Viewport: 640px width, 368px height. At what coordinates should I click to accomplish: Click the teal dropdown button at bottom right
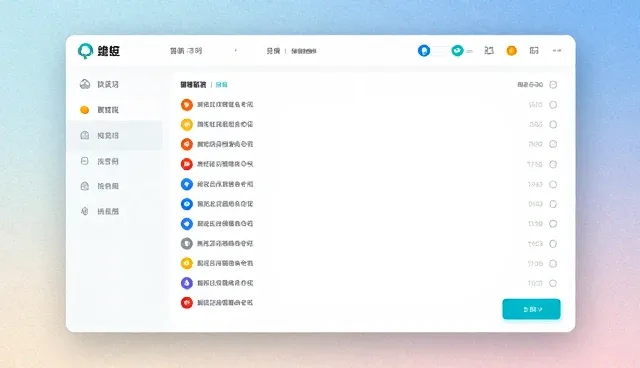(531, 309)
